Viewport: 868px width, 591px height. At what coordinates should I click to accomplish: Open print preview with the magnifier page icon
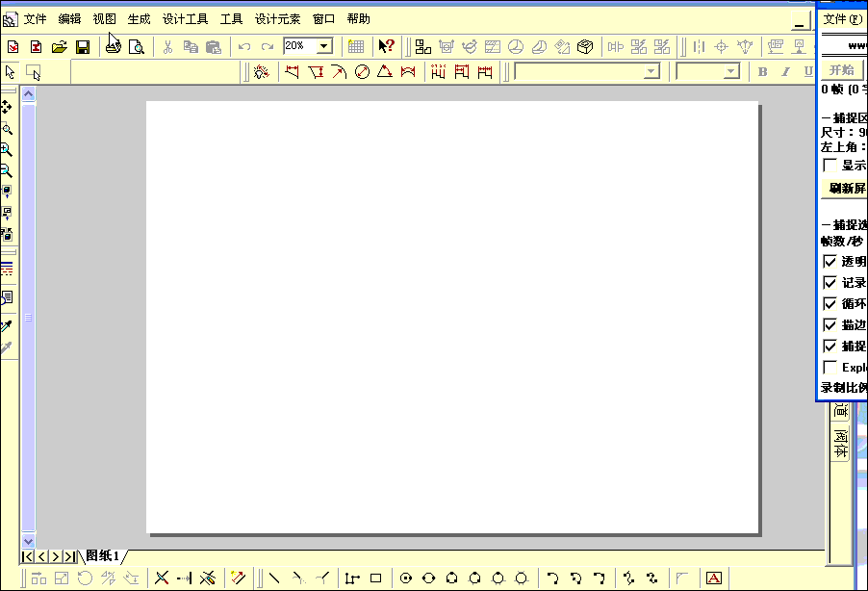click(137, 47)
